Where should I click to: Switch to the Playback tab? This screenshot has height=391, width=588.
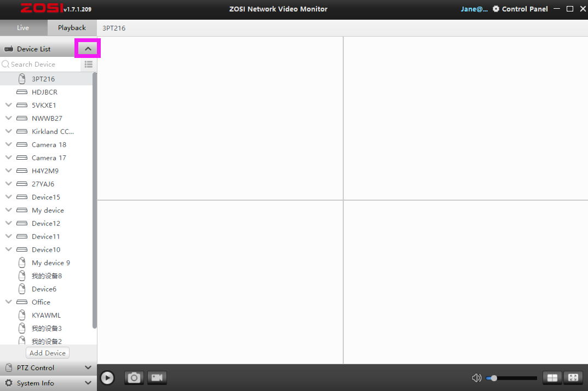[72, 28]
